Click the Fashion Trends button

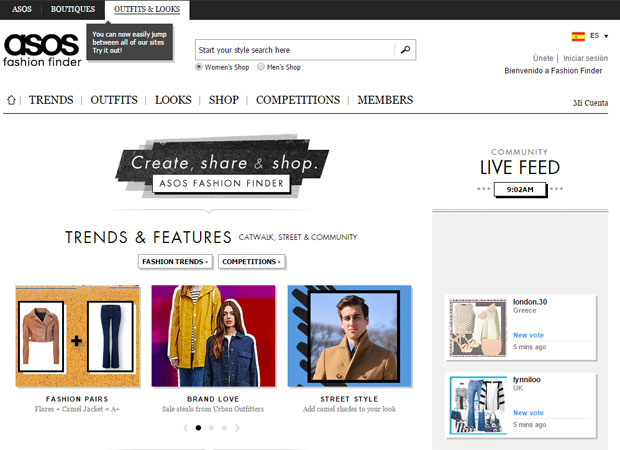pyautogui.click(x=175, y=261)
